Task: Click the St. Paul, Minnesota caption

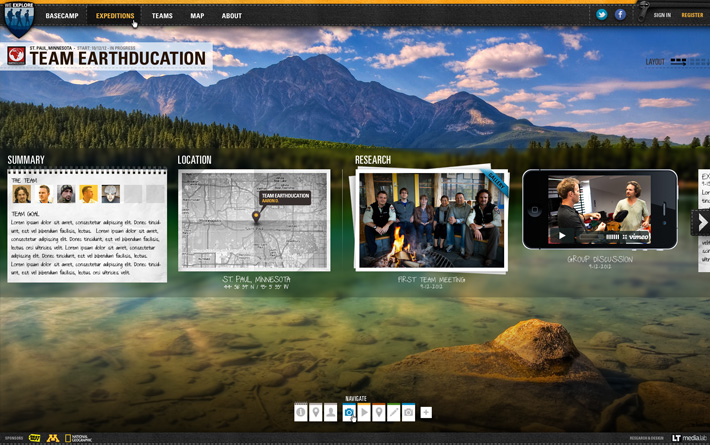Action: coord(256,279)
